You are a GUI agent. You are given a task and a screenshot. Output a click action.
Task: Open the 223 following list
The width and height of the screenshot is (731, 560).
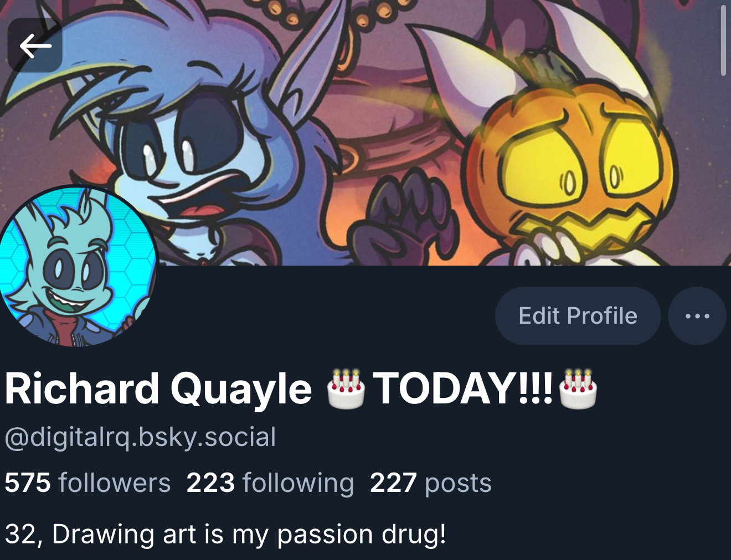[x=270, y=483]
